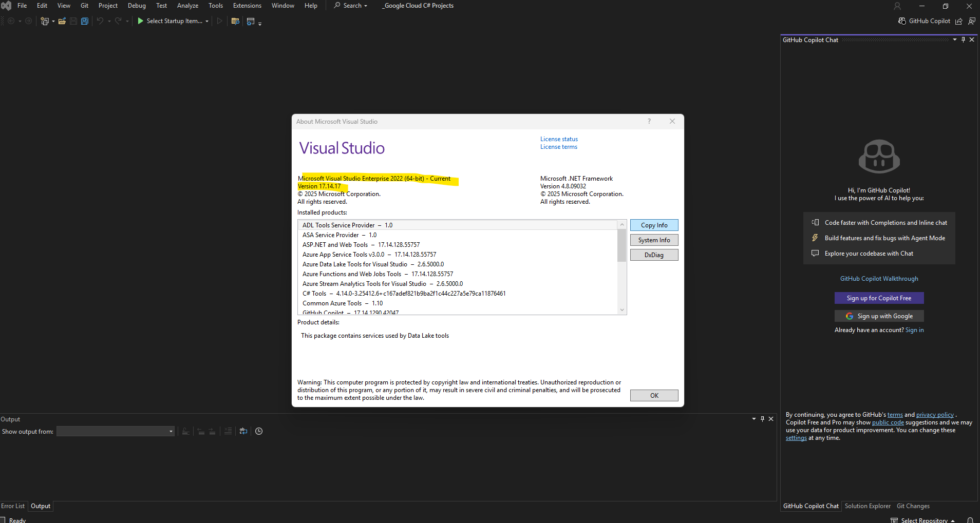980x523 pixels.
Task: Click the green Start debugging arrow
Action: (140, 21)
